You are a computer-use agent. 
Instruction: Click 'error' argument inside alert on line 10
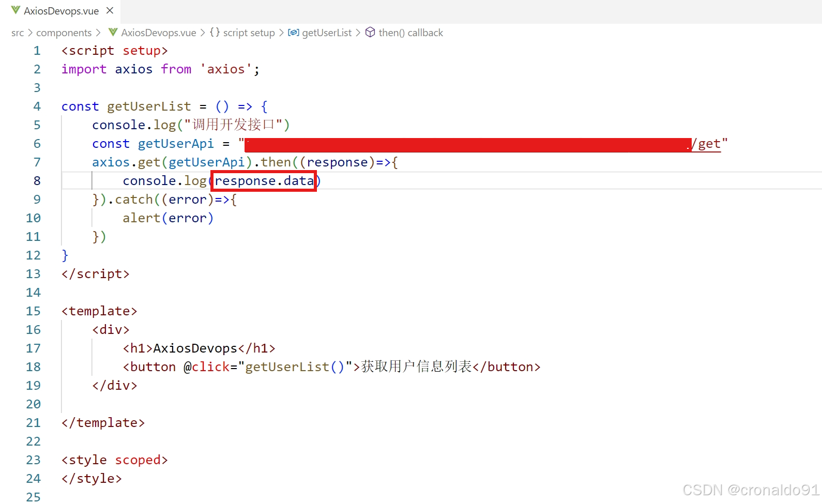pyautogui.click(x=188, y=218)
